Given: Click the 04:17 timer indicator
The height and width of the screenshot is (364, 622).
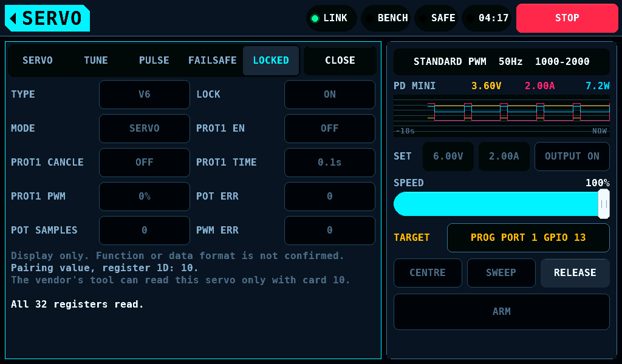Looking at the screenshot, I should pyautogui.click(x=487, y=18).
